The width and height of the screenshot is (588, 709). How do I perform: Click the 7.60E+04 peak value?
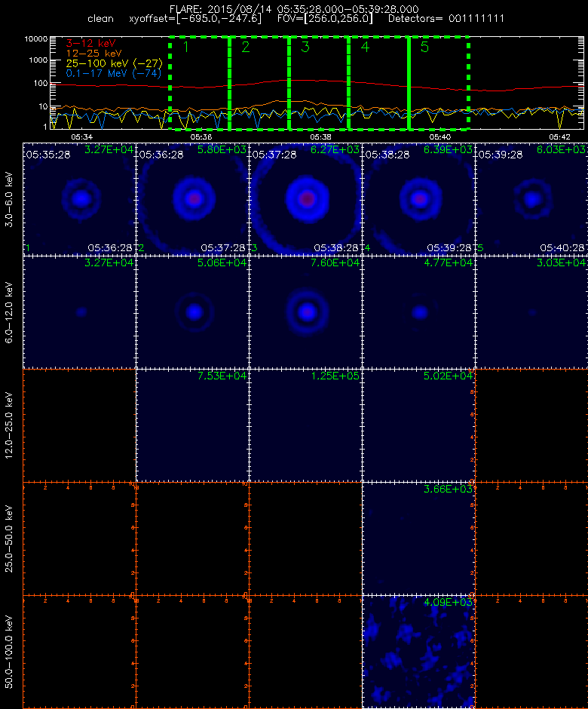pos(335,262)
